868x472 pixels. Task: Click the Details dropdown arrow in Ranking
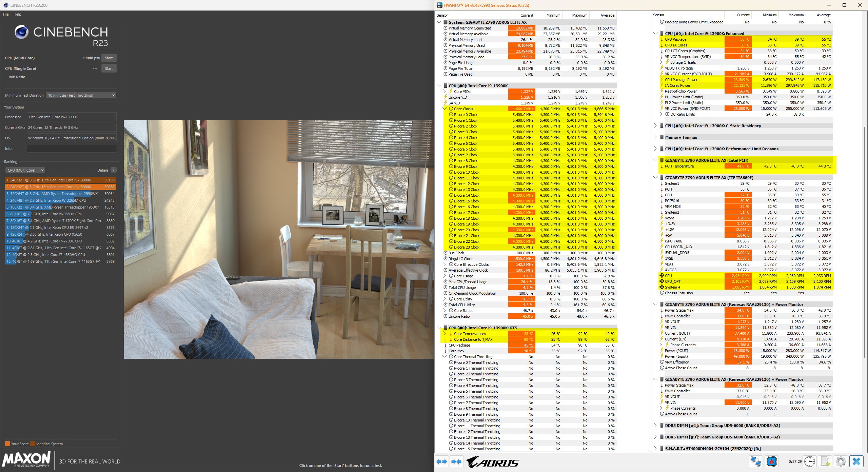(x=114, y=170)
